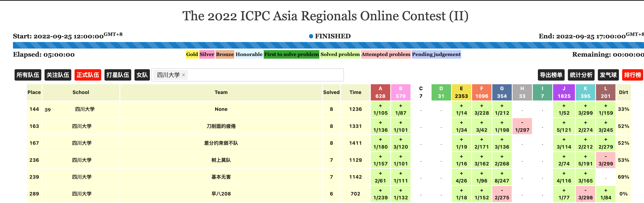
Task: Click problem J column header
Action: [564, 92]
